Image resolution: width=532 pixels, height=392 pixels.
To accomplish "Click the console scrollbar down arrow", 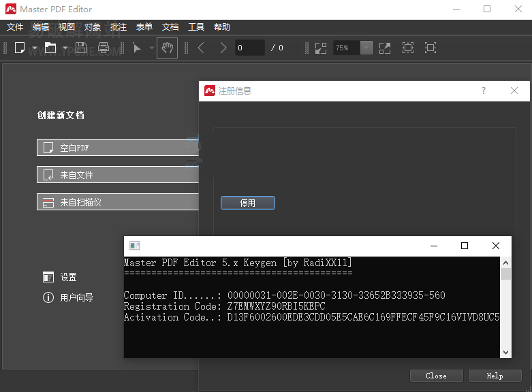I will click(x=505, y=353).
